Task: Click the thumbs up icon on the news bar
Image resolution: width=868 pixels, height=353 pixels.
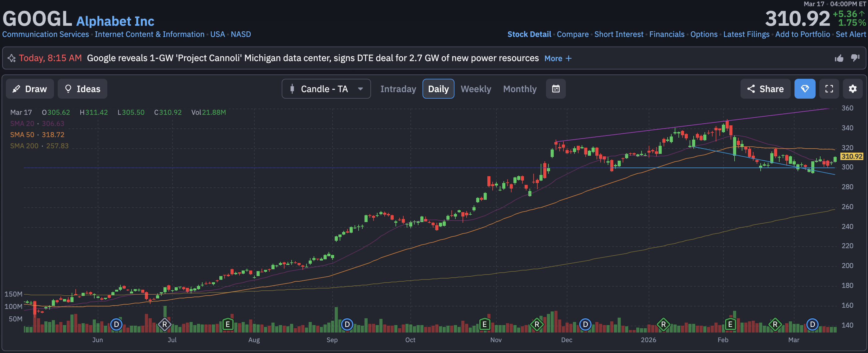Action: (x=839, y=58)
